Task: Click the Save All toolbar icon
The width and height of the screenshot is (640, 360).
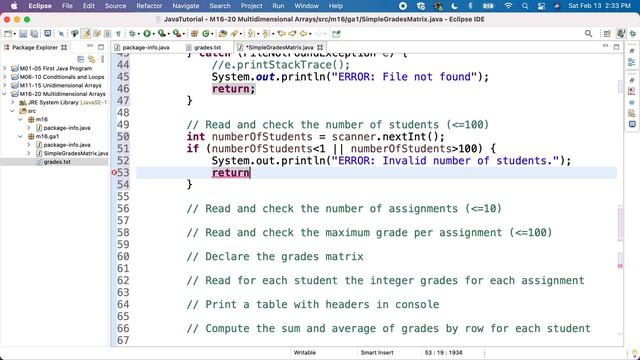Action: coord(34,34)
